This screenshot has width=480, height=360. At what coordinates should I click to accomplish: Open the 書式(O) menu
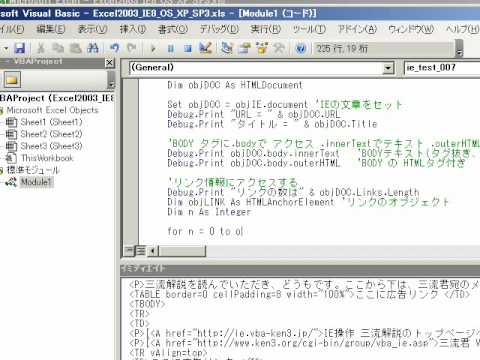coord(173,29)
